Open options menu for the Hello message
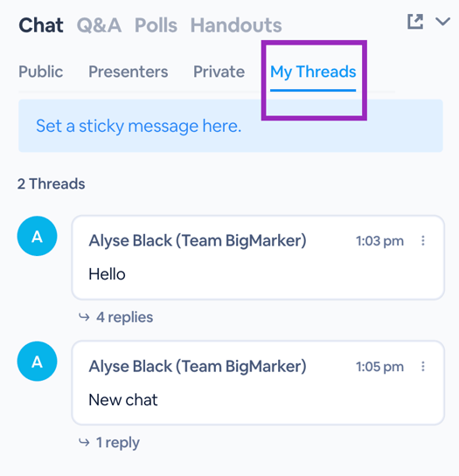Screen dimensions: 459x476 coord(423,241)
